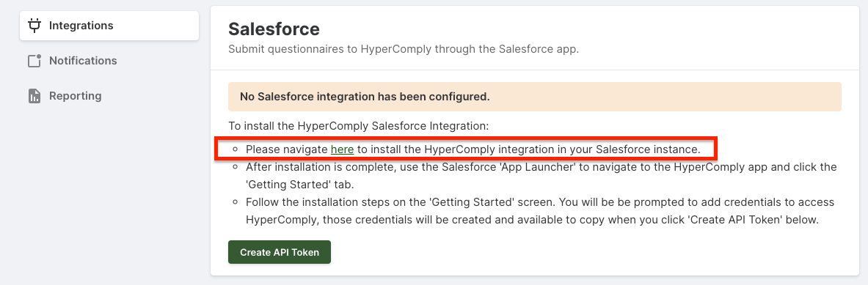868x285 pixels.
Task: Click the 'After installation is complete' instruction
Action: pos(541,176)
